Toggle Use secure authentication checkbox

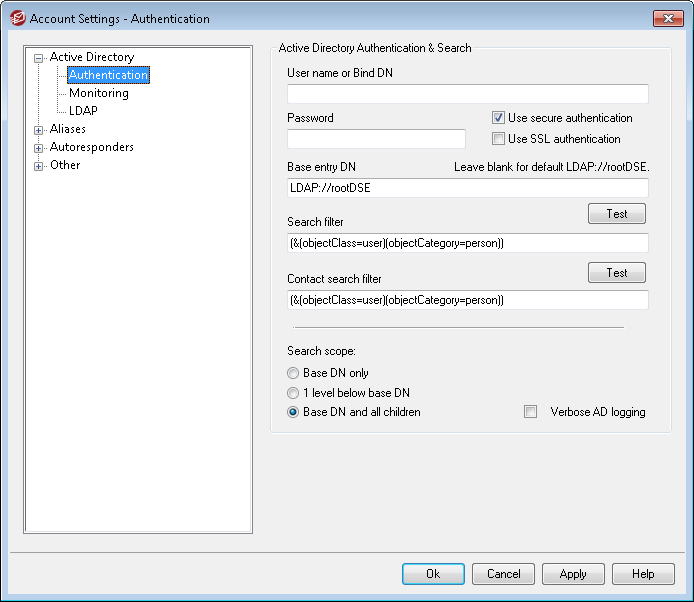click(x=498, y=118)
